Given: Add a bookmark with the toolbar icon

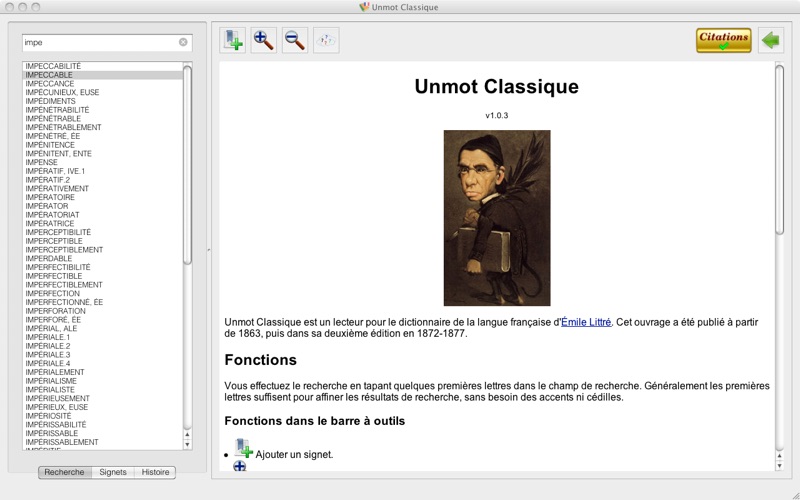Looking at the screenshot, I should [x=233, y=40].
